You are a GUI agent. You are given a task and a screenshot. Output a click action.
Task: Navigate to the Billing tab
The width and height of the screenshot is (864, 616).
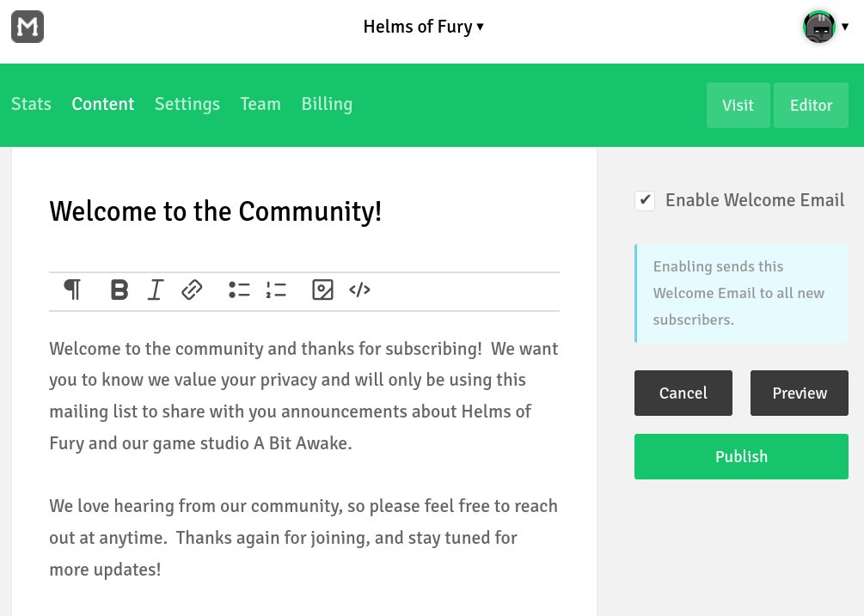click(x=327, y=104)
